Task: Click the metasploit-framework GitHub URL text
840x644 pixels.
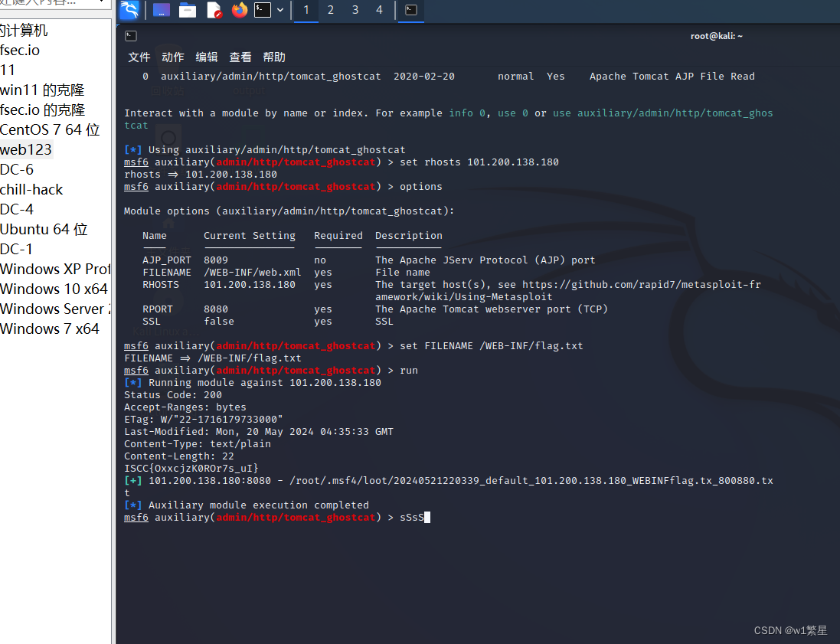Action: 641,285
